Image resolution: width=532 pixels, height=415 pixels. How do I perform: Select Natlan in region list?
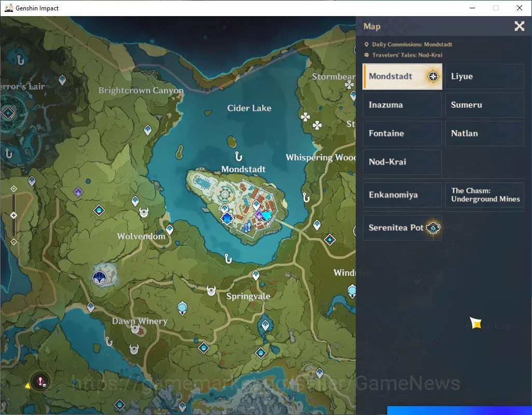click(484, 133)
